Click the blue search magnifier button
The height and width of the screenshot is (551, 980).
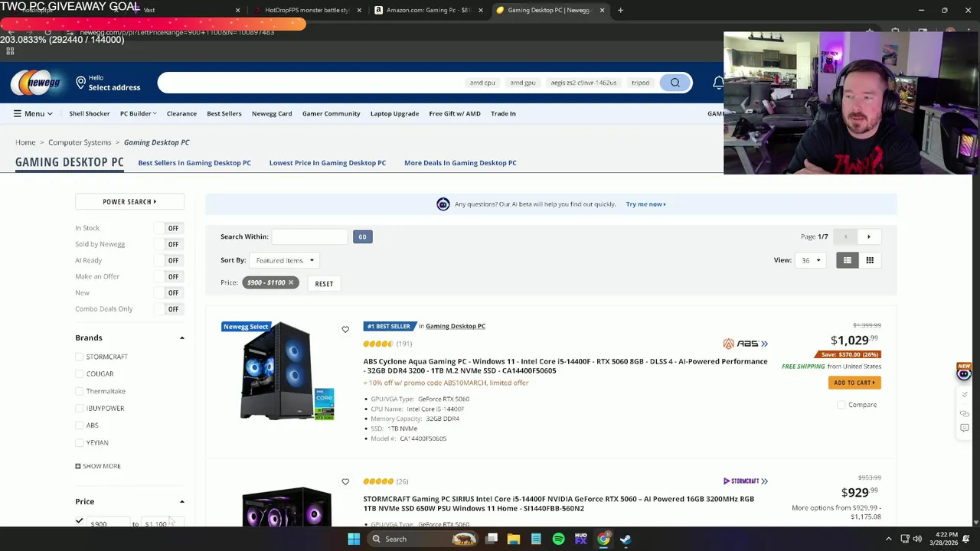coord(675,83)
